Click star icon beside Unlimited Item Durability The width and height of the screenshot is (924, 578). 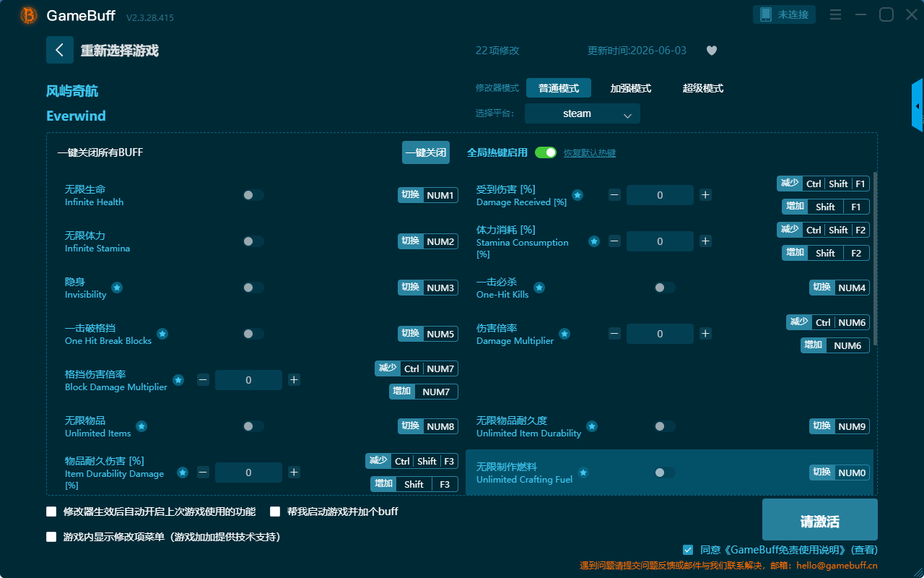[592, 426]
